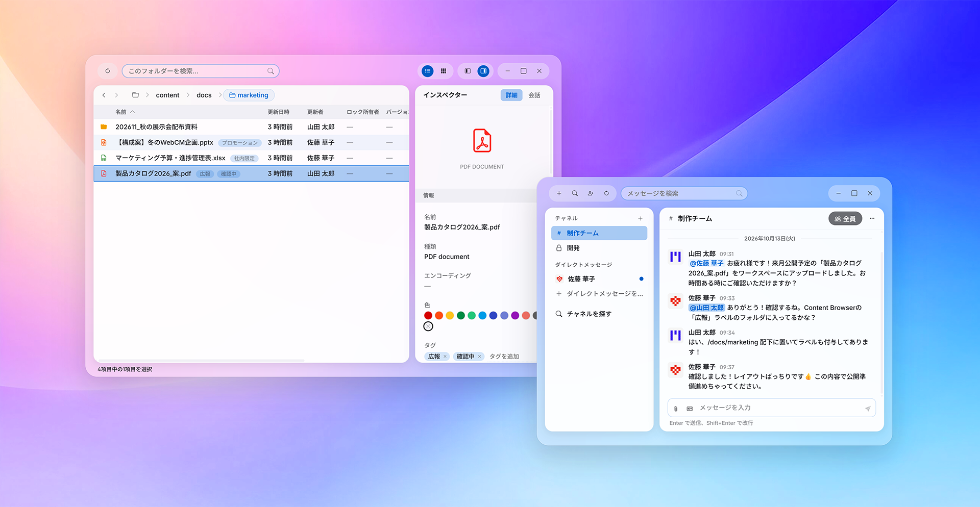
Task: Switch inspector to 会話 tab
Action: pyautogui.click(x=534, y=95)
